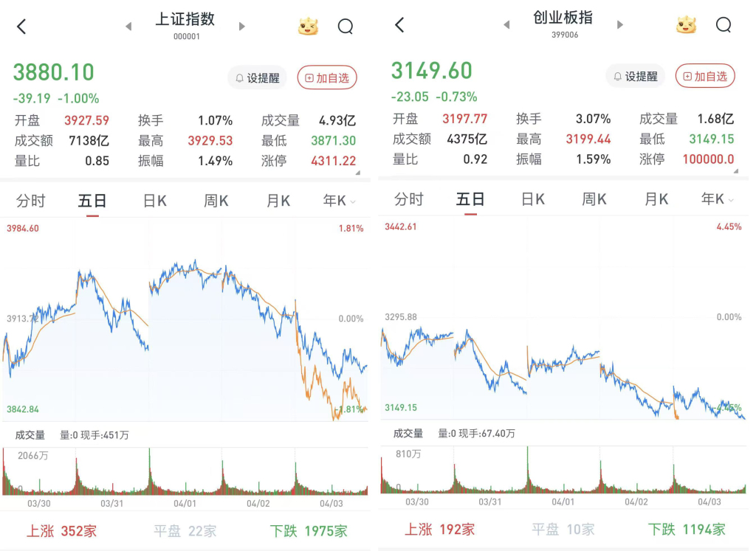Add 上证指数 to watchlist 加自选
756x551 pixels.
(327, 77)
